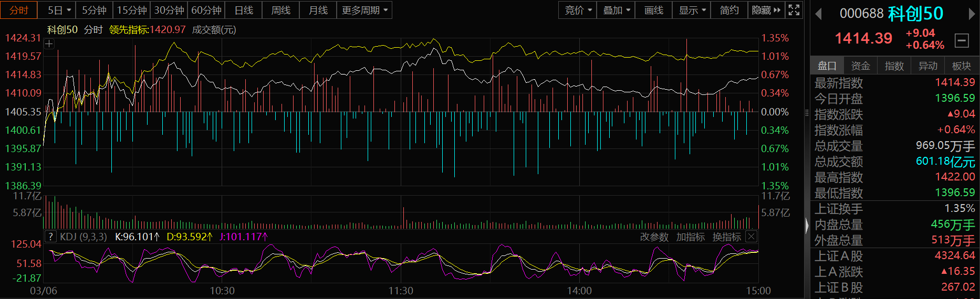This screenshot has width=980, height=299.
Task: Toggle the 简约 simple view mode
Action: click(729, 10)
